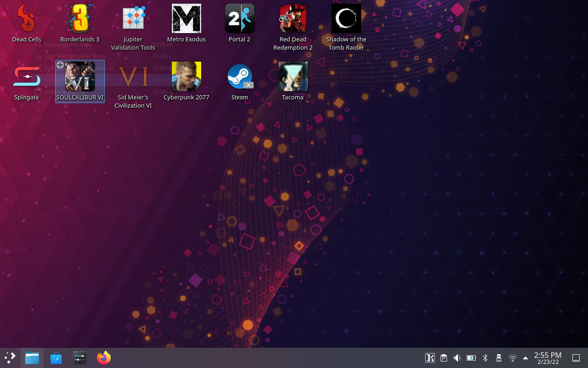Open the Bluetooth tray icon
Screen dimensions: 588x368
pos(485,358)
